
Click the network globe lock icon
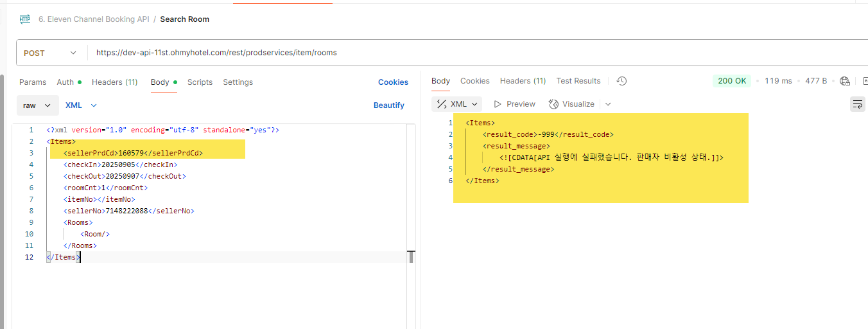click(845, 81)
